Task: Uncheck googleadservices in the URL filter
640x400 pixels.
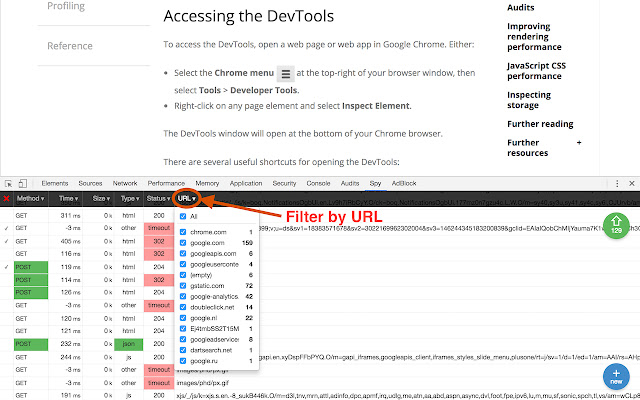Action: tap(183, 339)
